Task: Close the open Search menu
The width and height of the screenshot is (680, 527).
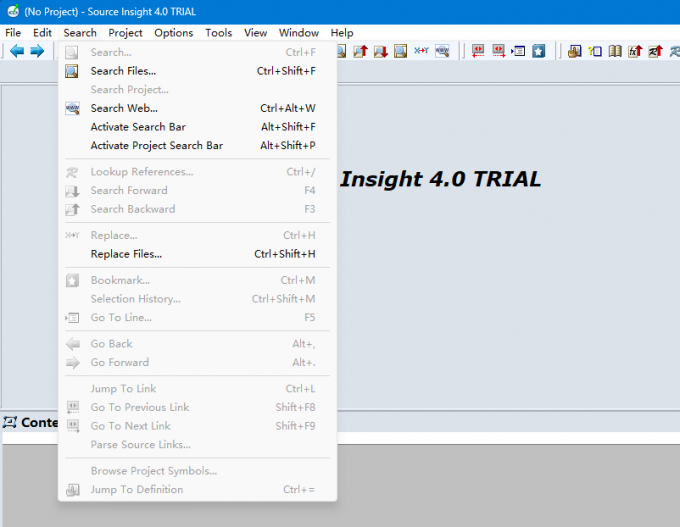Action: pos(80,33)
